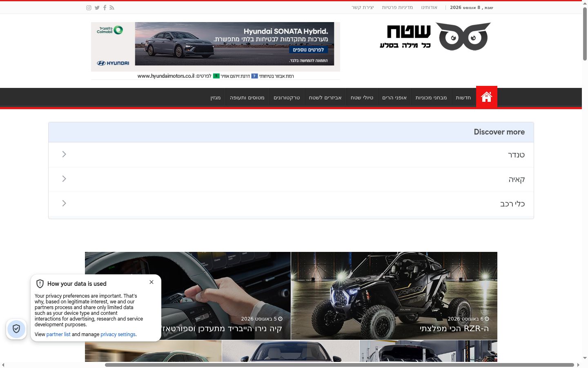Select the קאיה text row
Image resolution: width=588 pixels, height=368 pixels.
coord(291,179)
